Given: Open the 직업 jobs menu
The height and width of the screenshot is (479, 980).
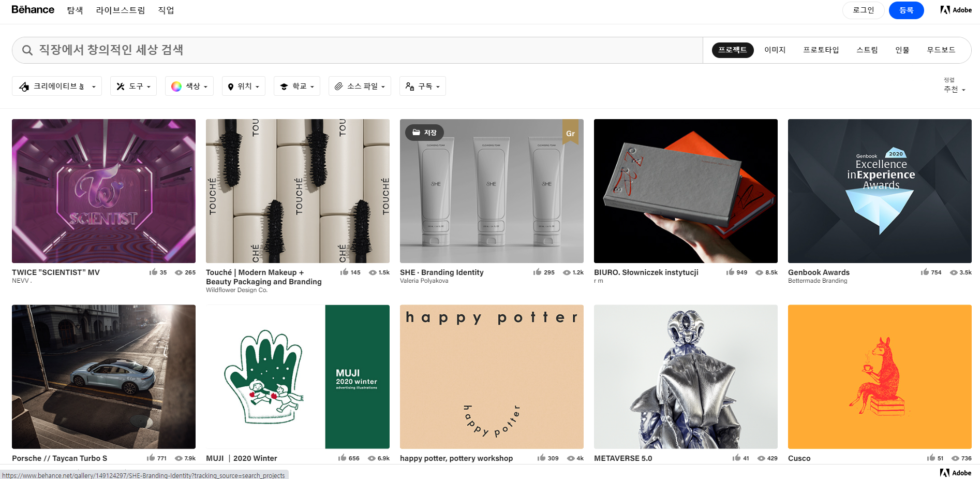Looking at the screenshot, I should [166, 10].
